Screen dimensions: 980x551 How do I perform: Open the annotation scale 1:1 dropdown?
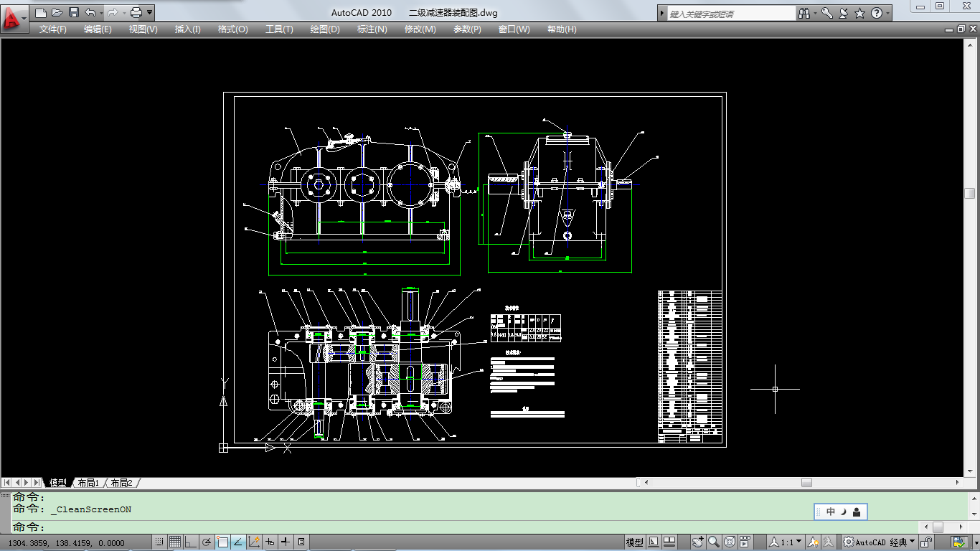click(x=797, y=542)
